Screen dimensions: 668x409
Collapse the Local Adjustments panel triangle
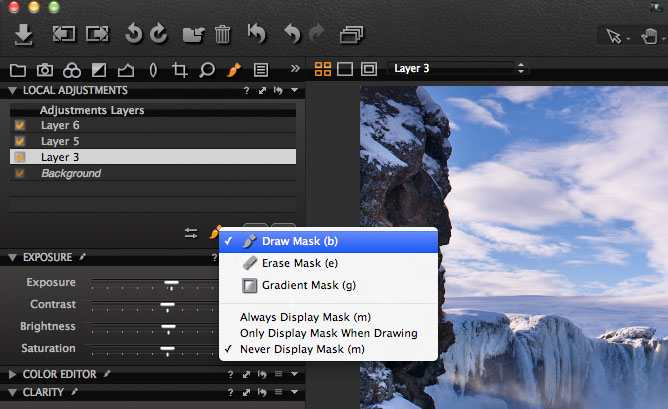click(x=12, y=90)
